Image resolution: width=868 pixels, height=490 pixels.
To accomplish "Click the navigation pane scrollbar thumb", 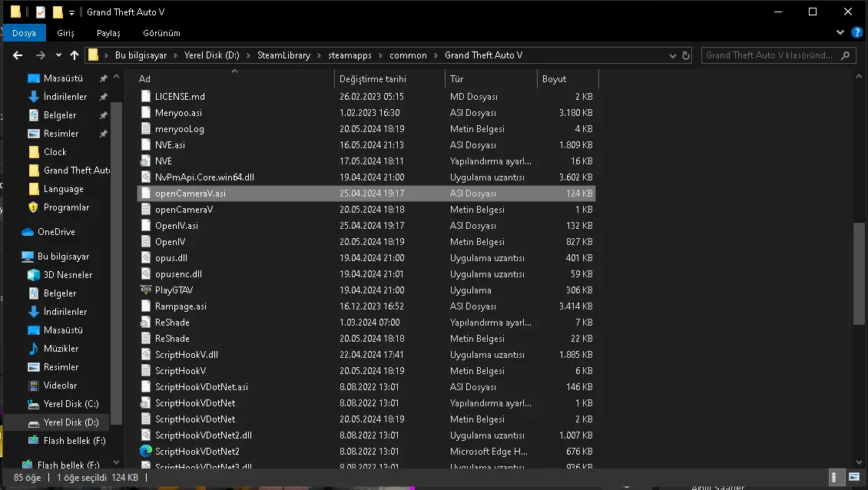I will coord(116,265).
